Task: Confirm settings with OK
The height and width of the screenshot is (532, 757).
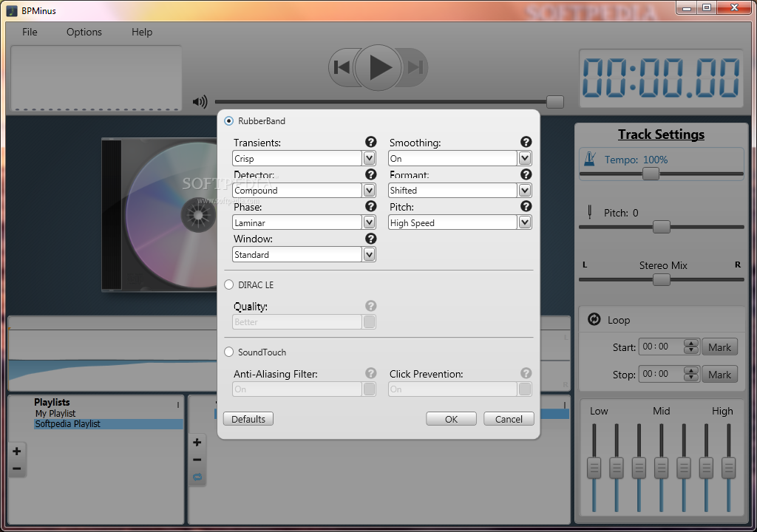Action: [x=451, y=419]
